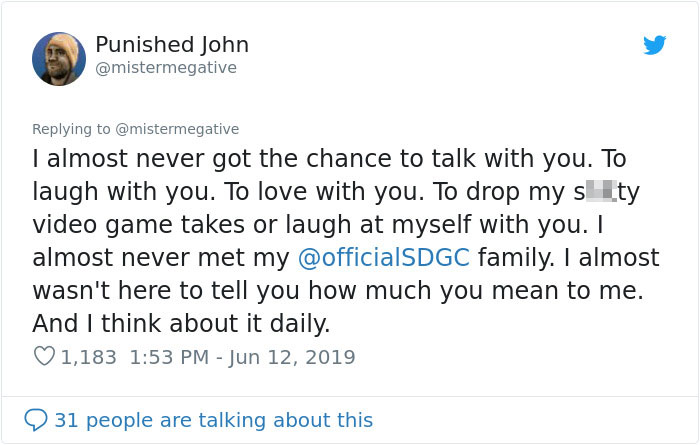Click the sentence 'And I think about it daily.'
Image resolution: width=700 pixels, height=445 pixels.
coord(180,324)
